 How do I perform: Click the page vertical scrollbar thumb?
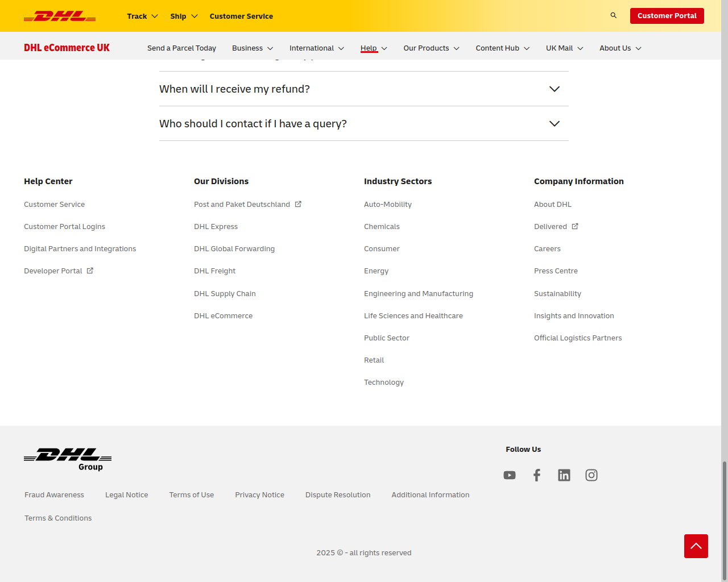pyautogui.click(x=725, y=521)
